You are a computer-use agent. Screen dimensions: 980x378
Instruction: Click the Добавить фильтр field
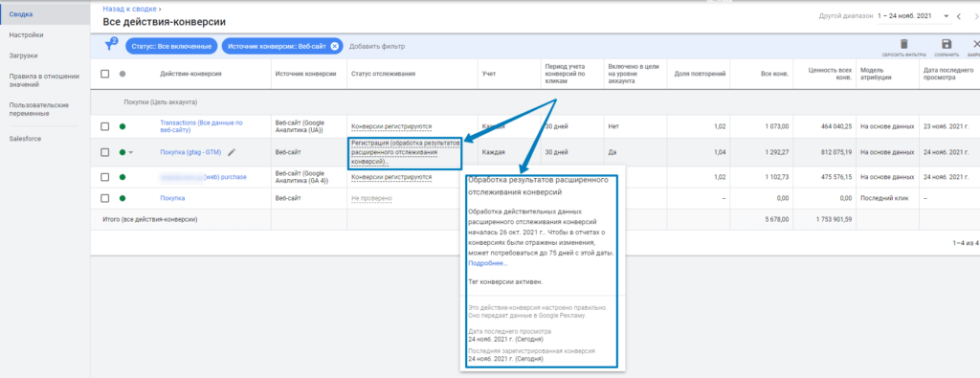377,46
